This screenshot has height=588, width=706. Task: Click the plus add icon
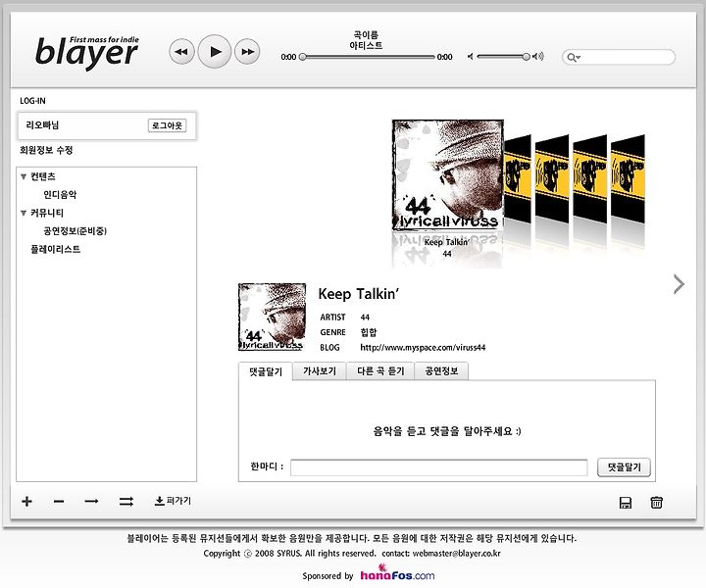[27, 501]
